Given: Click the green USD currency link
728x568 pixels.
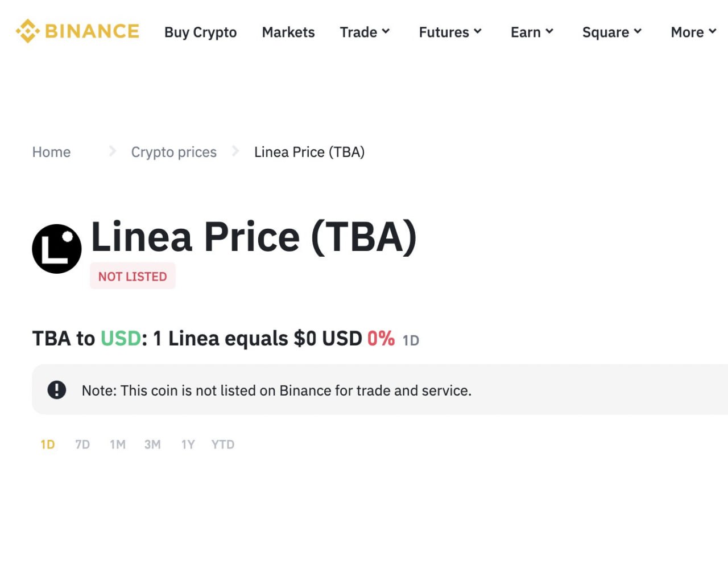Looking at the screenshot, I should point(121,338).
